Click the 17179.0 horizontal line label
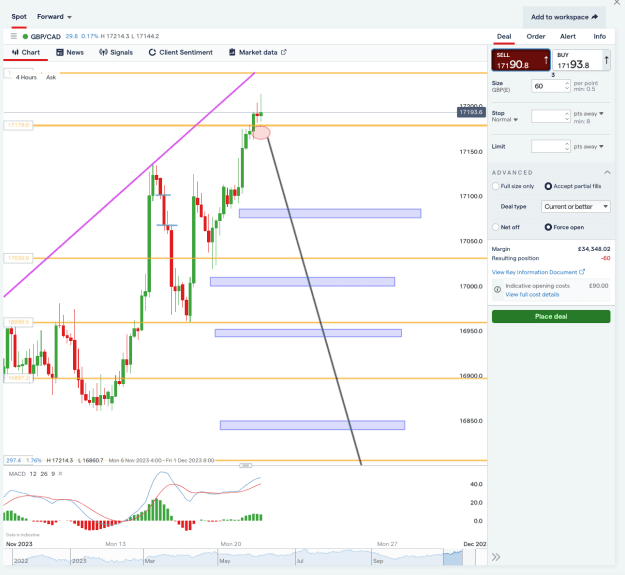The image size is (625, 575). 18,125
